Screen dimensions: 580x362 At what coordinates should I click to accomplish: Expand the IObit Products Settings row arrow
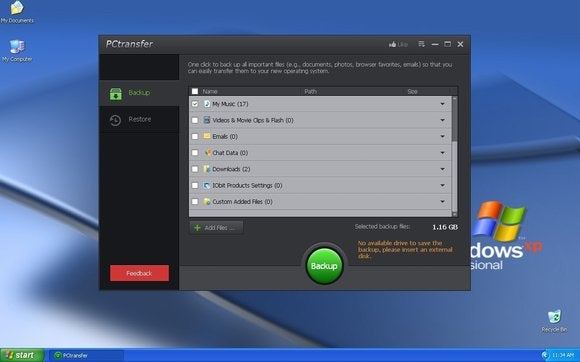442,185
